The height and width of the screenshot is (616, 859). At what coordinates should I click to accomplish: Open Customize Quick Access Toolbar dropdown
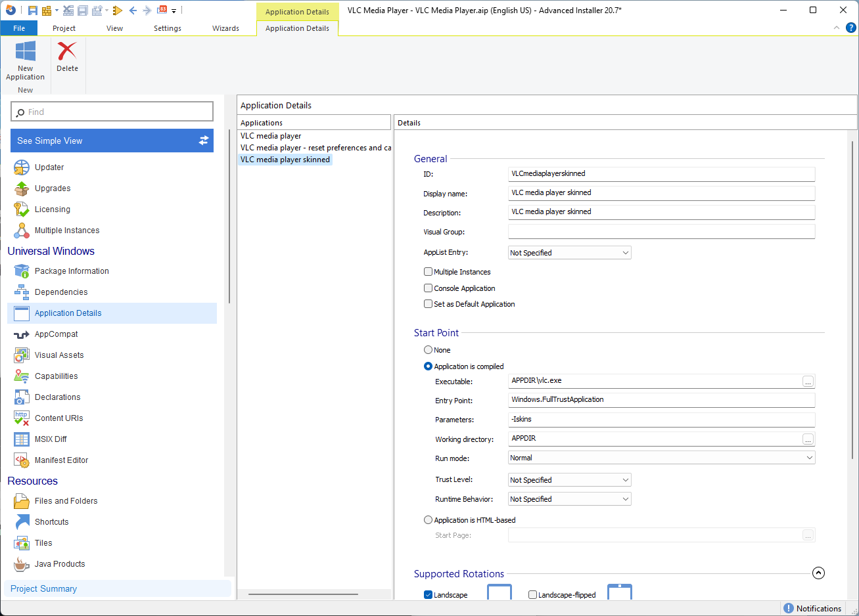174,11
